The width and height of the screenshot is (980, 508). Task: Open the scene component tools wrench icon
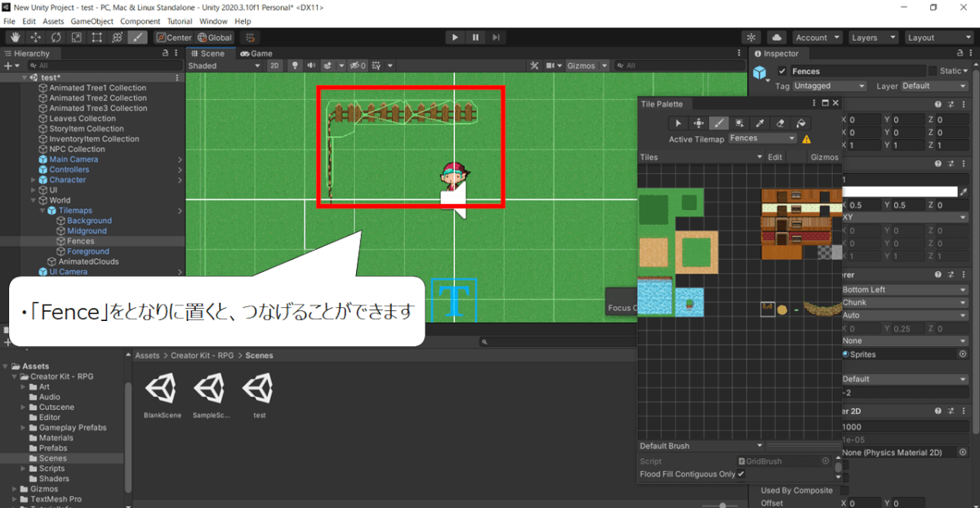tap(534, 65)
